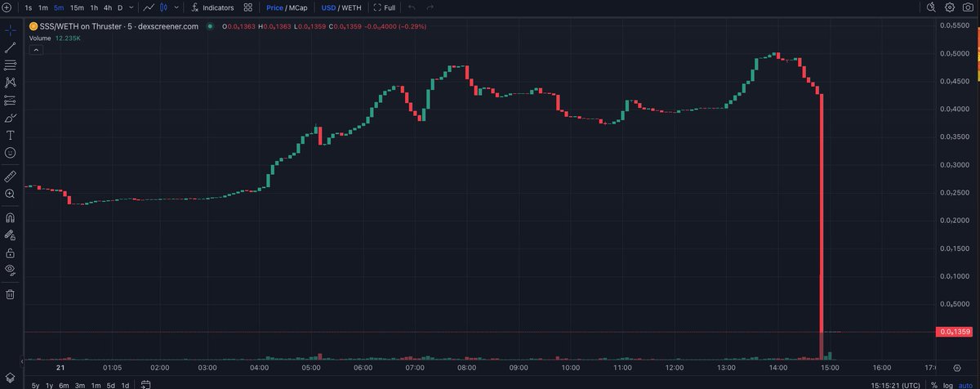Open quick search icon at top right
This screenshot has height=389, width=980.
[932, 7]
